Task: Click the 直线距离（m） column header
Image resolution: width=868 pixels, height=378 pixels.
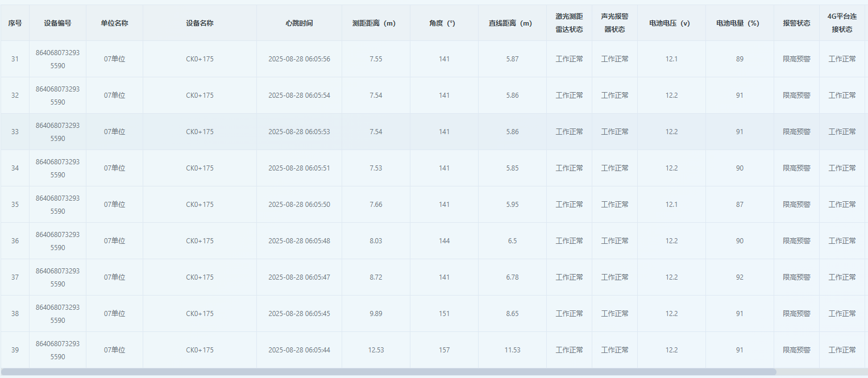Action: pyautogui.click(x=512, y=23)
